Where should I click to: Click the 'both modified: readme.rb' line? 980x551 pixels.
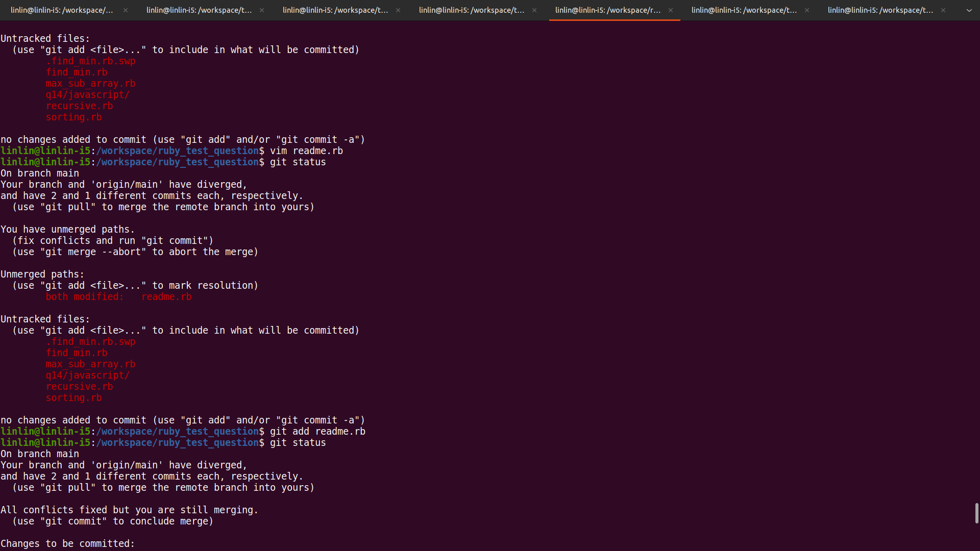[x=118, y=297]
